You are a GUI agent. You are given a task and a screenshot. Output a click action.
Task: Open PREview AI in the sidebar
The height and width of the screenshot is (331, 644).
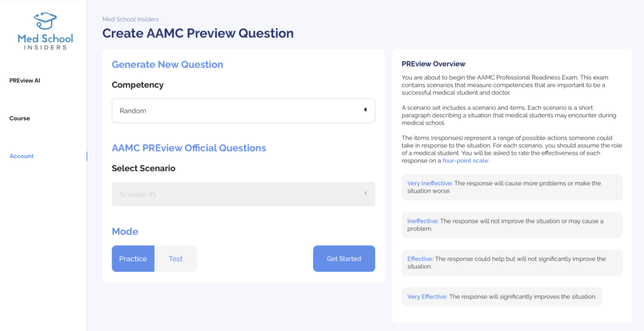(25, 81)
